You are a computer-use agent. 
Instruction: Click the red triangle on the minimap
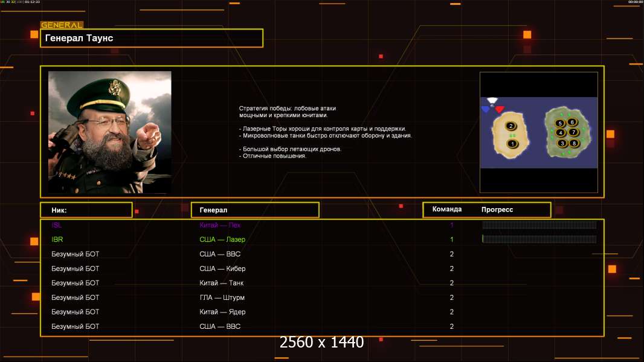pyautogui.click(x=500, y=109)
